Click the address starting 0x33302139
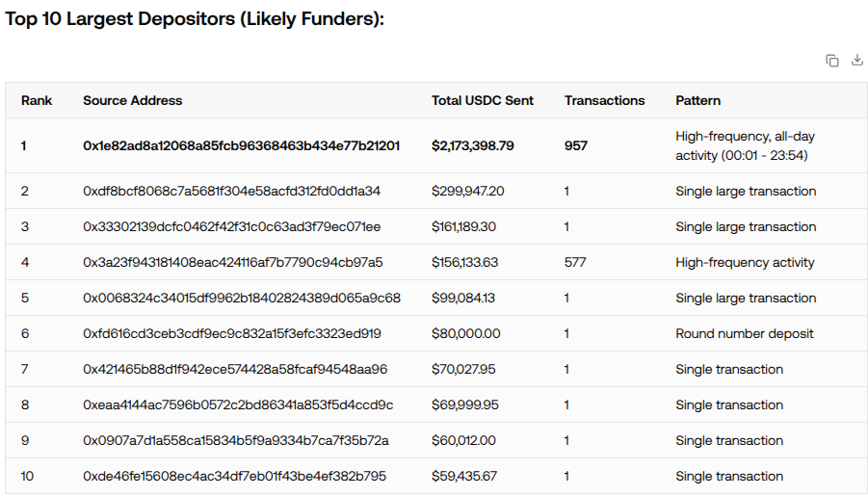The width and height of the screenshot is (868, 496). point(231,226)
